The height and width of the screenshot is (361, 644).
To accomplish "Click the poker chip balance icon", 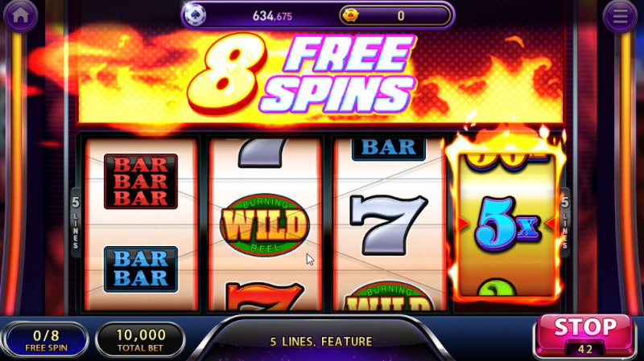I will pyautogui.click(x=195, y=14).
